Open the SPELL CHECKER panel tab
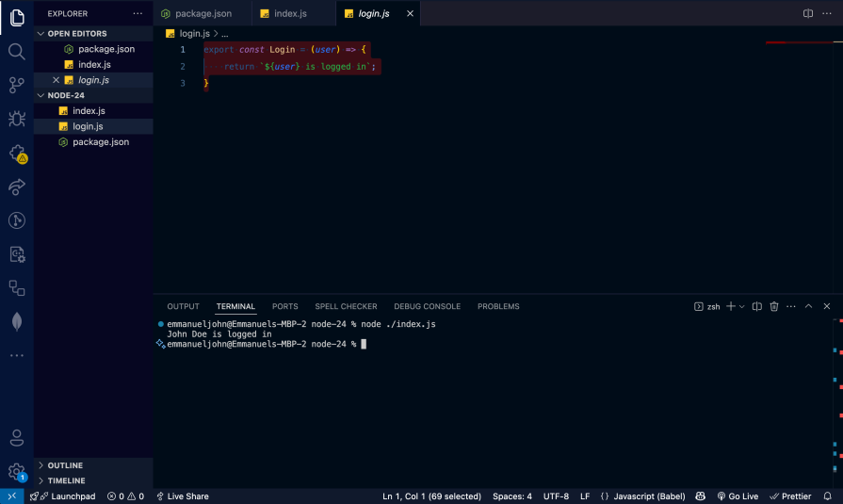Screen dimensions: 843x504 pos(347,306)
